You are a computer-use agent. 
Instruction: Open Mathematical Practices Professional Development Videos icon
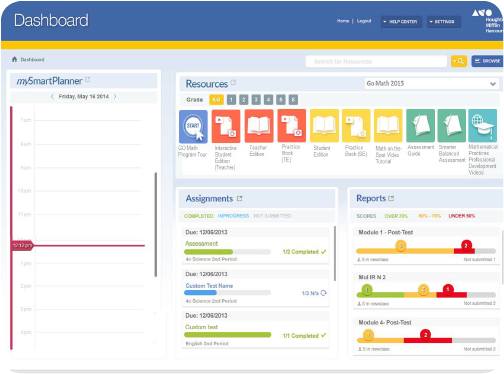482,126
